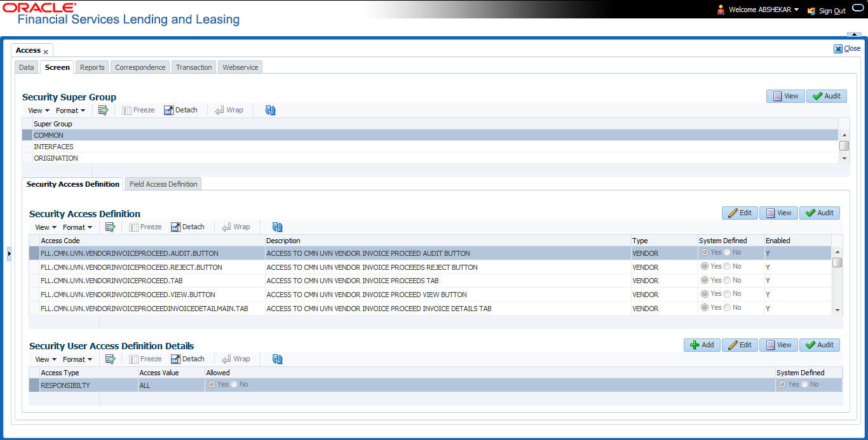Click the Sign Out link
868x440 pixels.
click(826, 11)
